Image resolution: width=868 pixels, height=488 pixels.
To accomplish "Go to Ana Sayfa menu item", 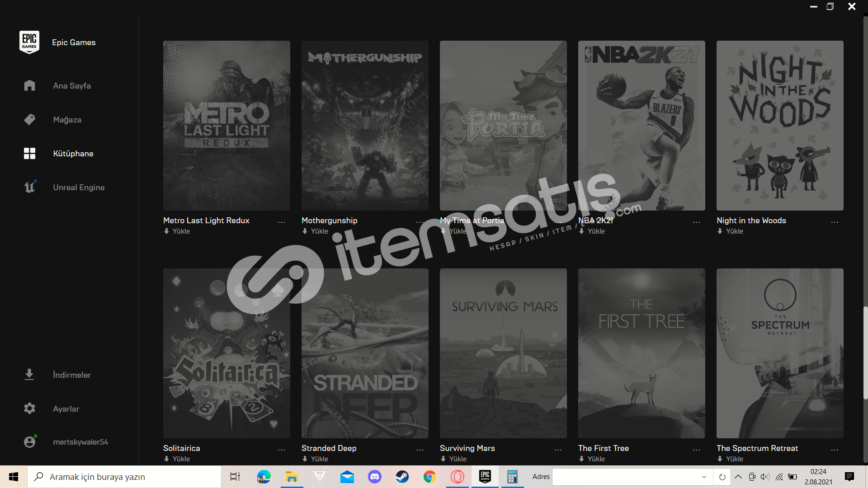I will [72, 86].
